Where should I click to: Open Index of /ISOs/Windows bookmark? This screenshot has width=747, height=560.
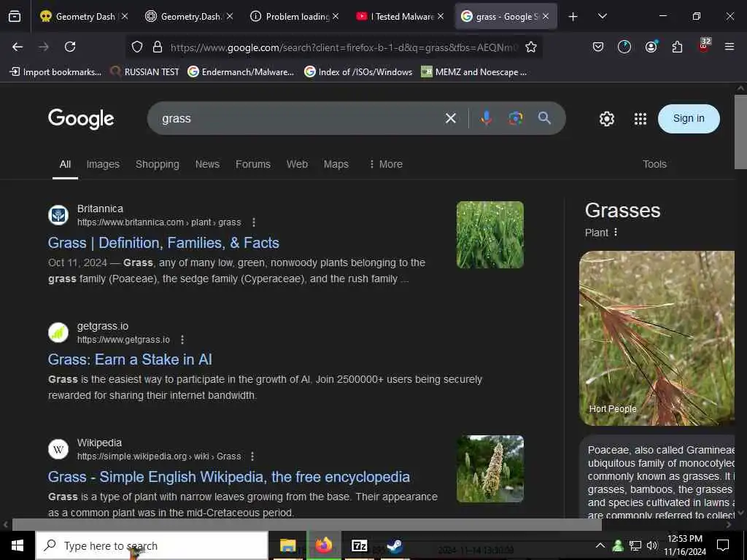[x=358, y=72]
